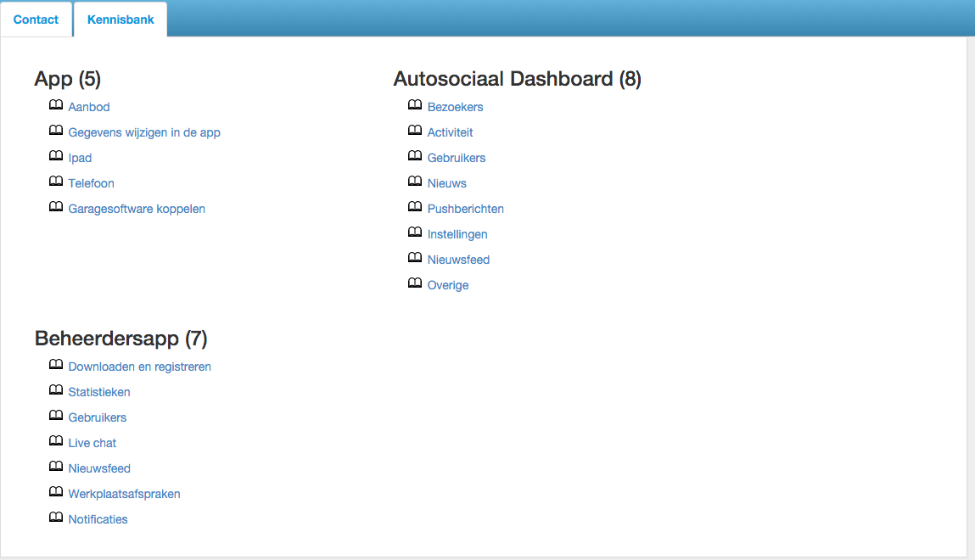Click the book icon next to Instellingen
Viewport: 975px width, 560px height.
point(415,232)
